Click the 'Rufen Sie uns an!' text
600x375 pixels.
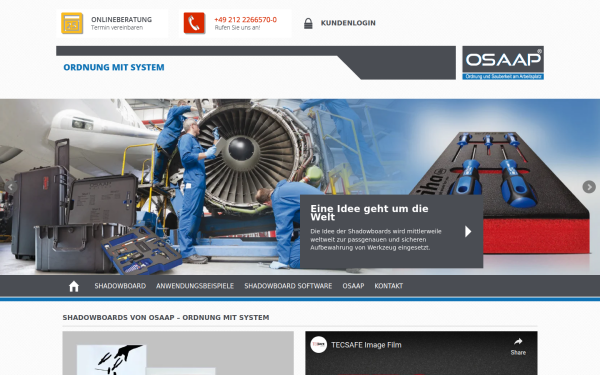click(237, 28)
